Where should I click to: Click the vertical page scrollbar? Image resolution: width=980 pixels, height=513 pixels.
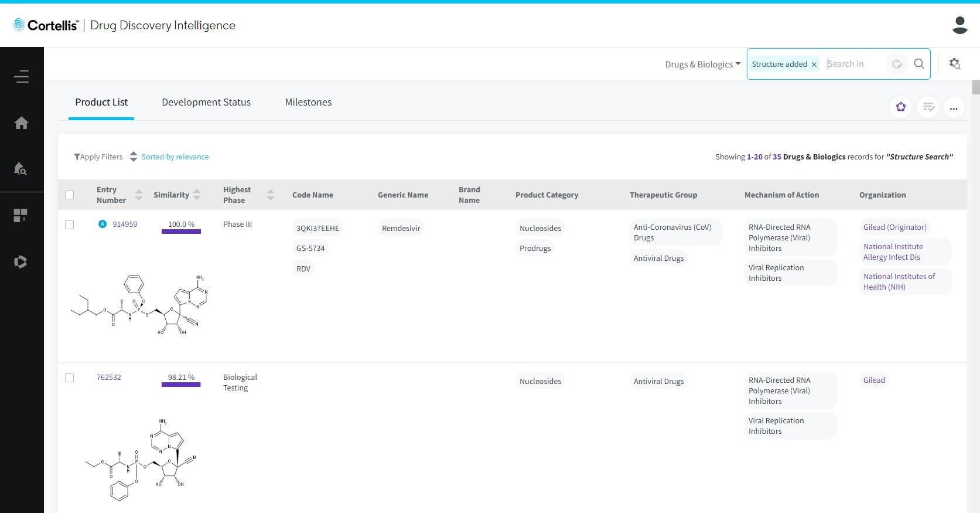click(975, 87)
